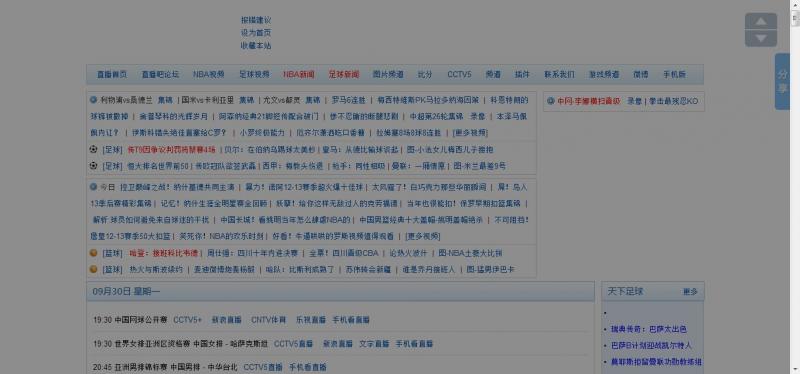Click the second basketball icon

(93, 269)
